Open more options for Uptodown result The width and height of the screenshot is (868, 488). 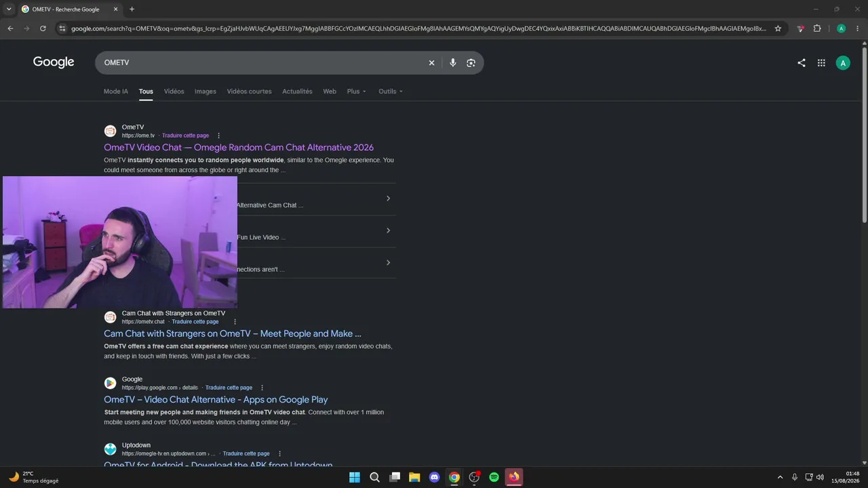click(279, 454)
